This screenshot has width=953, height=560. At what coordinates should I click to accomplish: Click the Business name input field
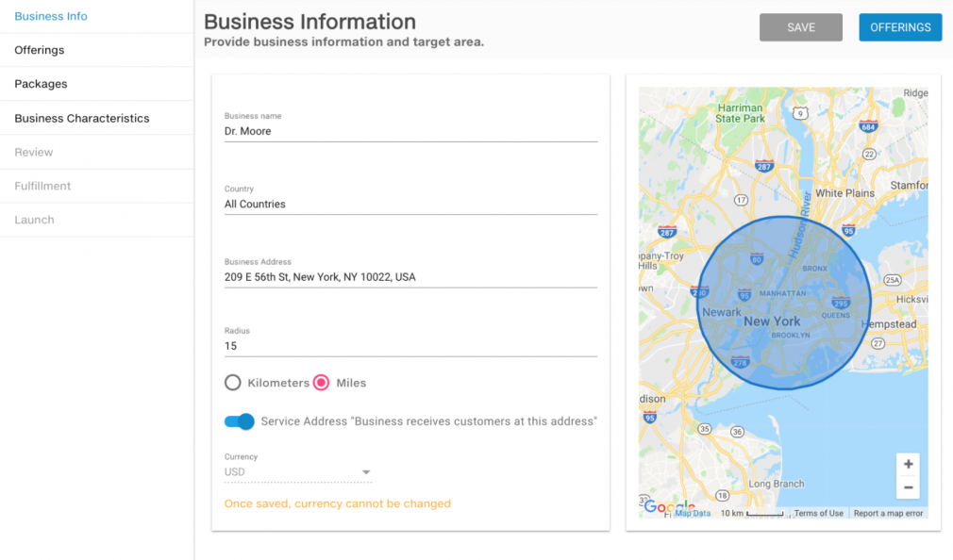point(410,131)
